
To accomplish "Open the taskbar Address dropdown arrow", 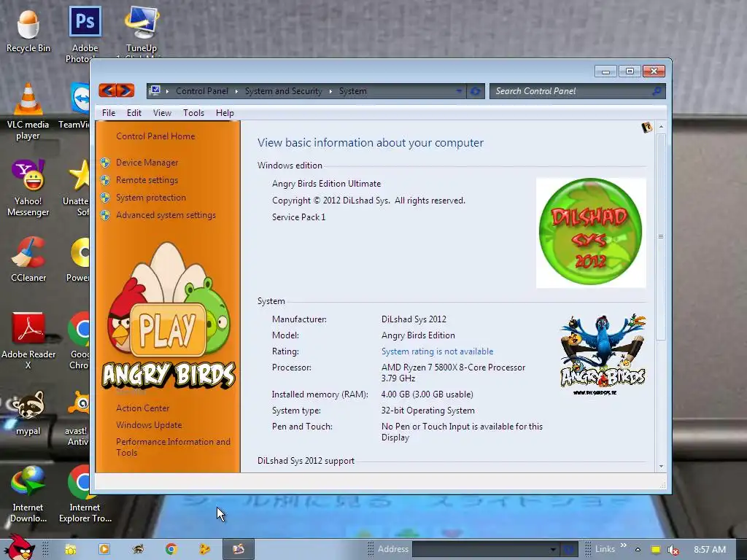I will point(553,550).
